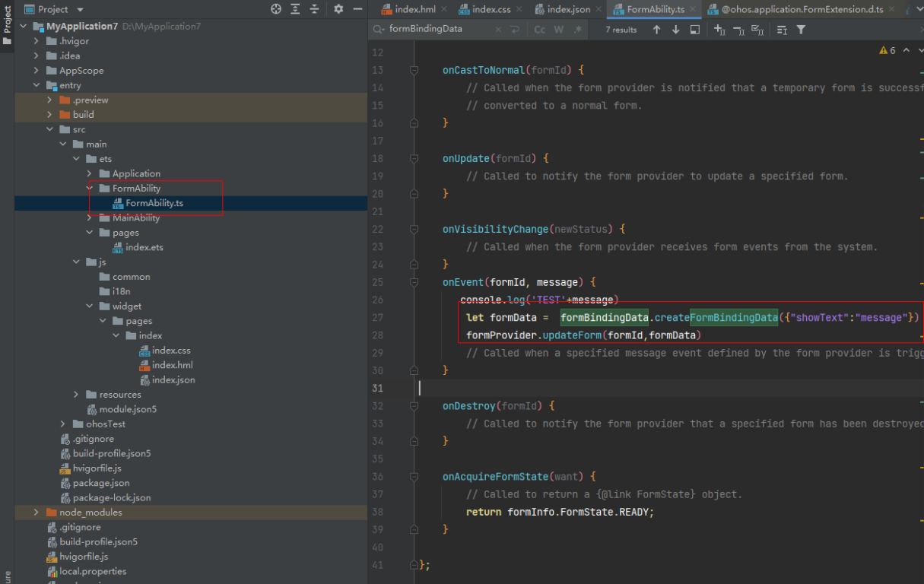
Task: Switch to the FormAbility.ts editor tab
Action: (x=655, y=9)
